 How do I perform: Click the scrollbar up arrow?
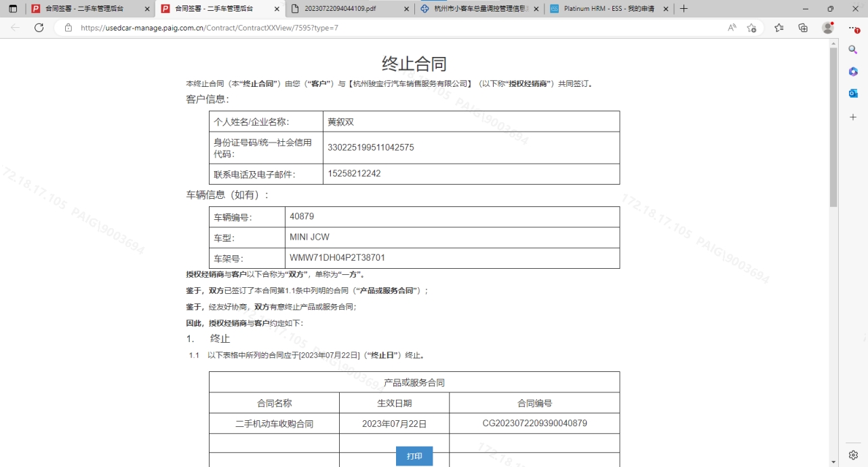[x=833, y=43]
